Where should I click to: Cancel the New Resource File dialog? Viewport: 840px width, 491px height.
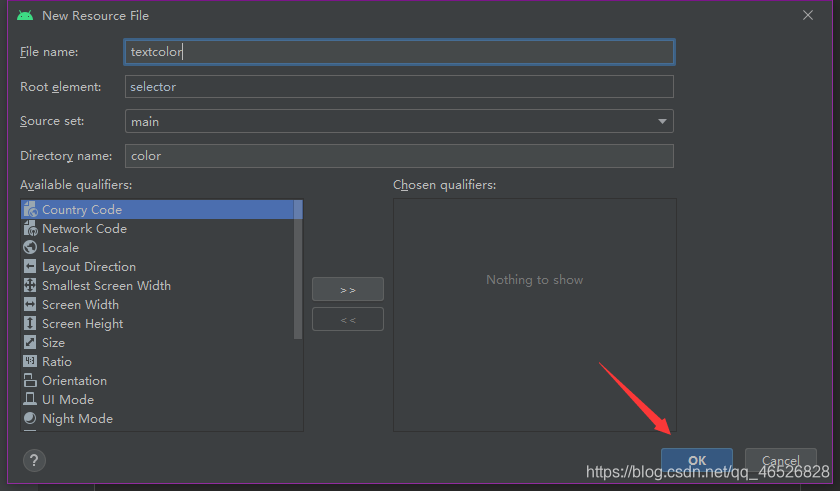coord(781,460)
